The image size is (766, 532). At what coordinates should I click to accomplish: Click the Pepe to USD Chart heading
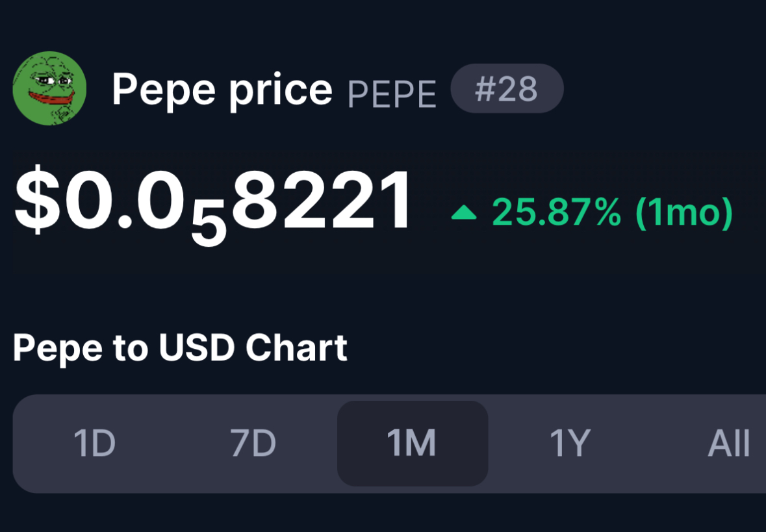point(180,349)
